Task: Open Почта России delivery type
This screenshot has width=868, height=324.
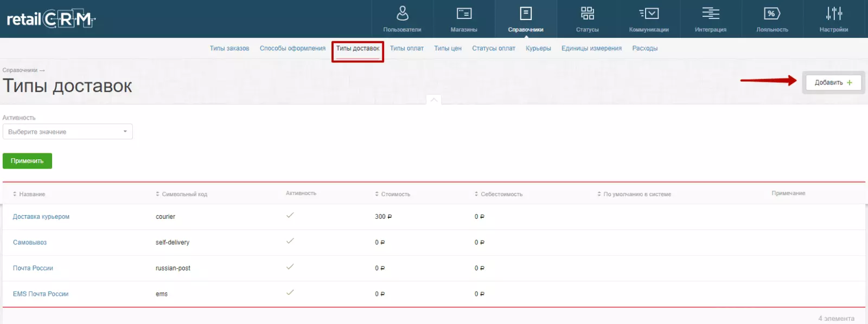Action: click(33, 268)
